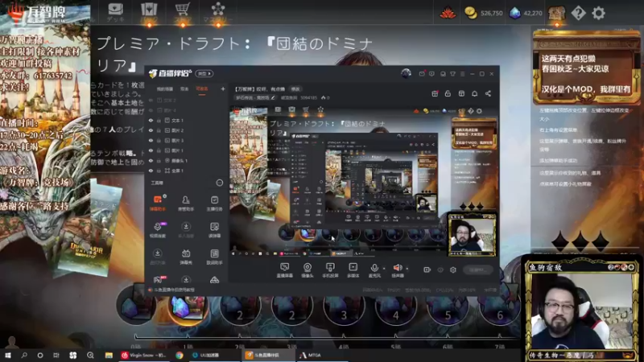This screenshot has height=362, width=644.
Task: Select the orange-highlighted scene tab
Action: [x=202, y=89]
